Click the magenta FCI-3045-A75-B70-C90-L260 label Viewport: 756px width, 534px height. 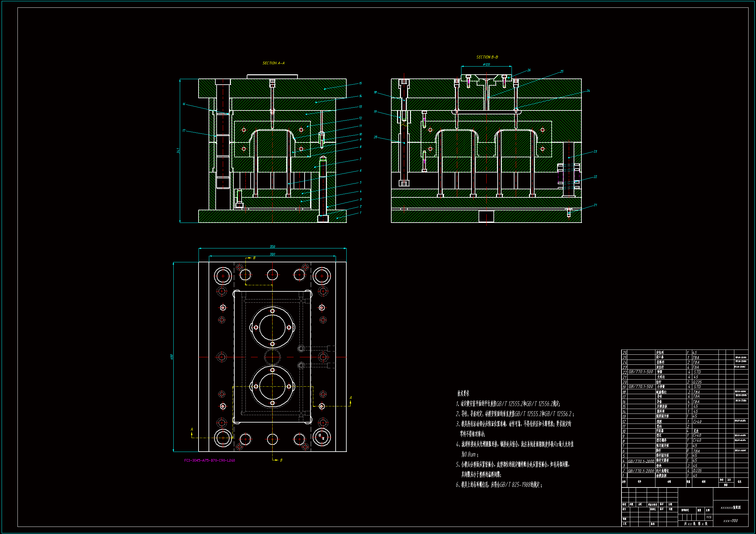[x=210, y=460]
